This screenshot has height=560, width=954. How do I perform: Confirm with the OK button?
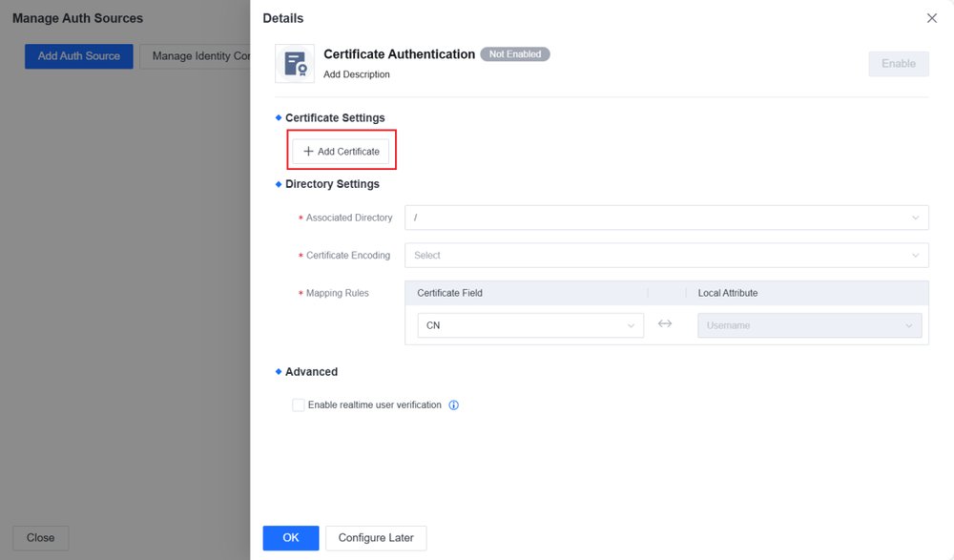291,538
